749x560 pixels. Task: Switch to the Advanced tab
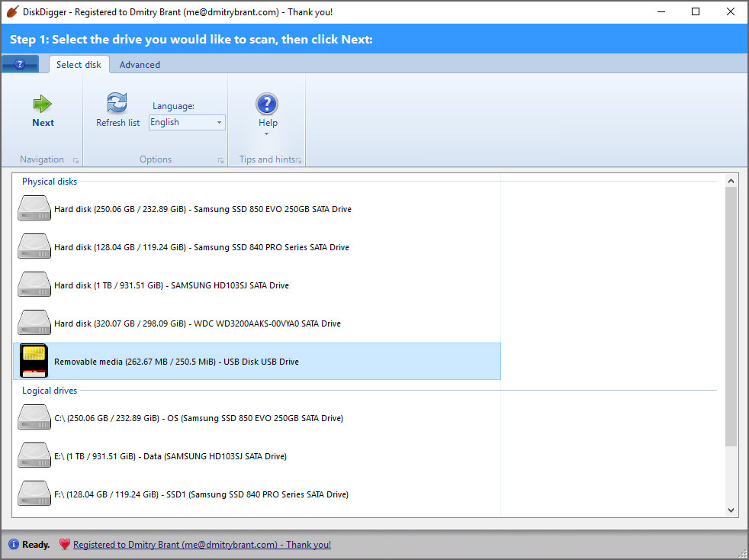(140, 65)
